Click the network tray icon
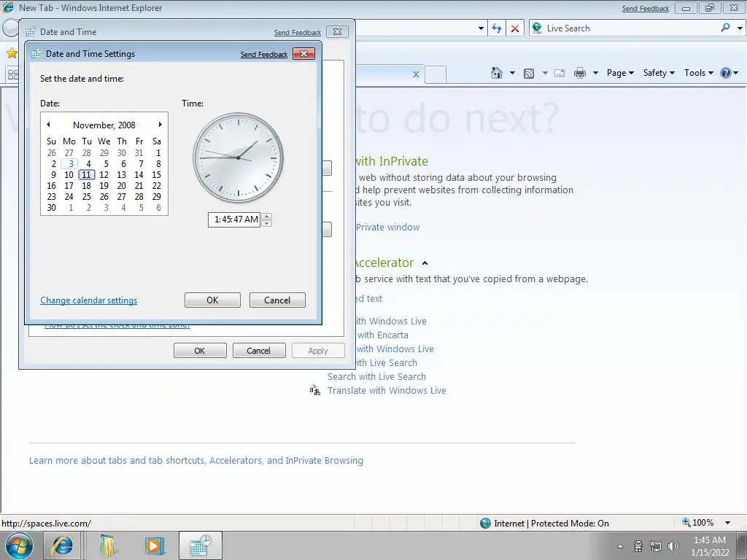The image size is (747, 560). click(x=656, y=546)
